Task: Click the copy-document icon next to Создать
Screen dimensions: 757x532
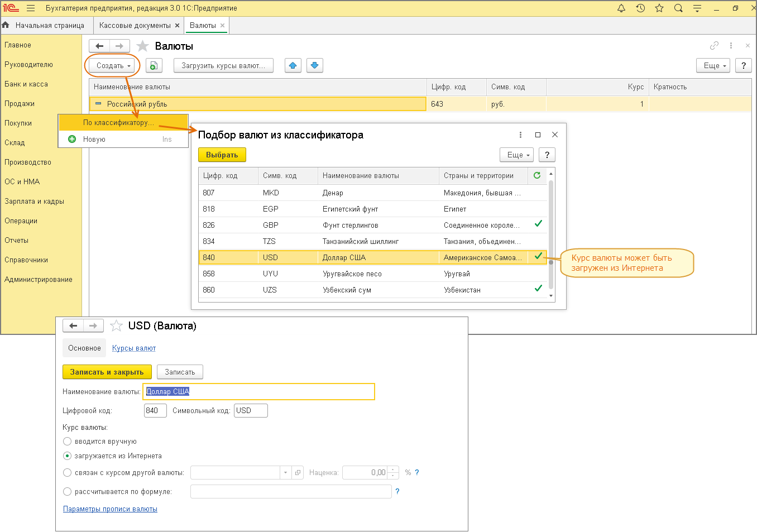Action: (x=154, y=66)
